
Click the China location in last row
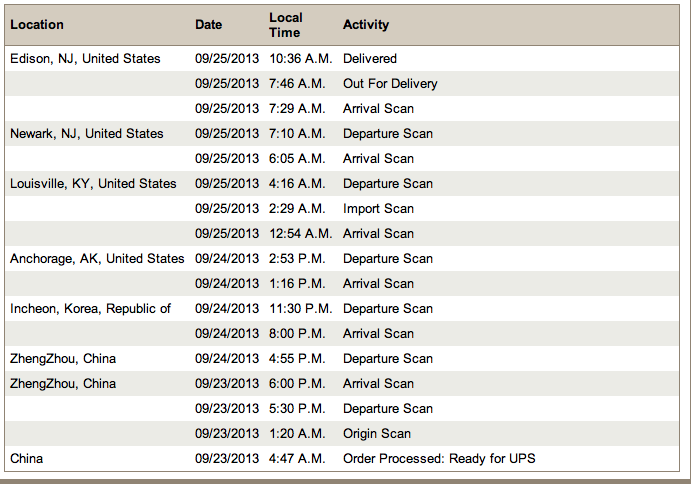tap(27, 459)
